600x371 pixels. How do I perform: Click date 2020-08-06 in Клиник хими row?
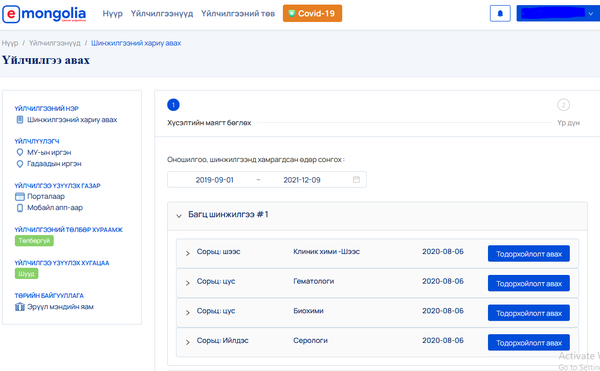click(443, 251)
